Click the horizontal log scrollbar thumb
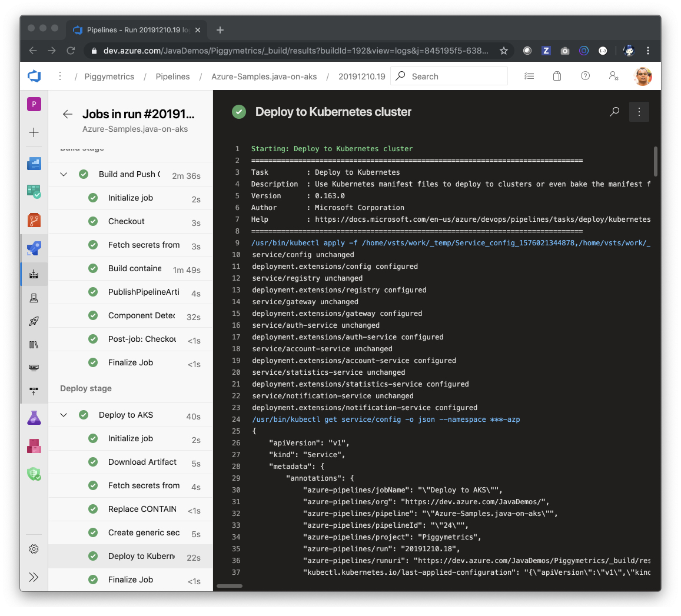This screenshot has width=681, height=616. [x=230, y=586]
